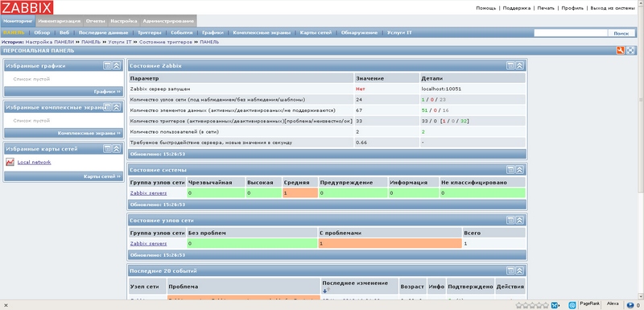Toggle fullscreen icon in panel header

(x=630, y=51)
